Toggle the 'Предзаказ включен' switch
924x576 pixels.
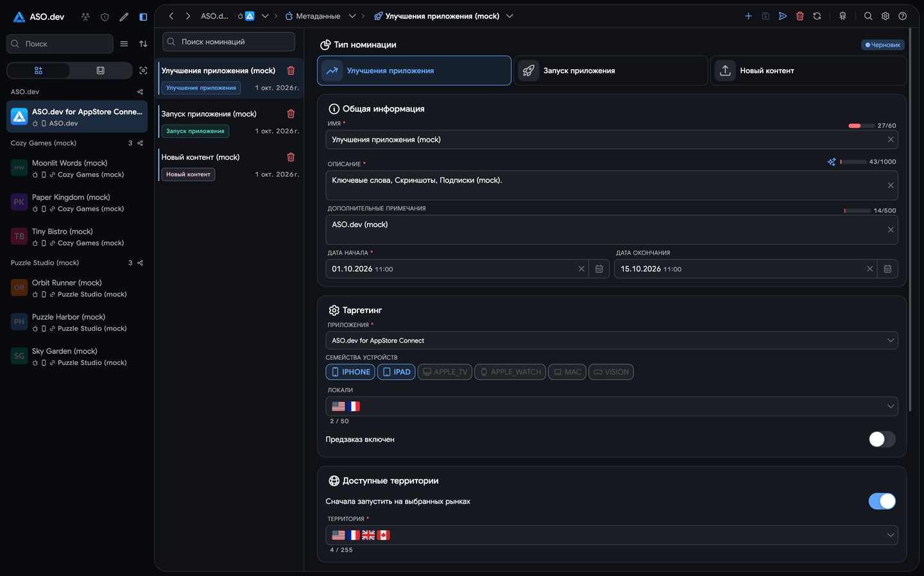point(882,439)
